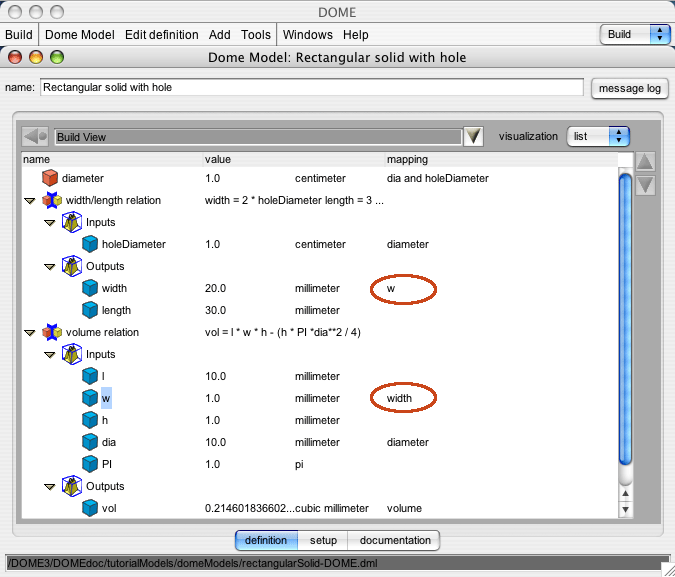Switch to the documentation tab
This screenshot has height=577, width=675.
pos(394,540)
